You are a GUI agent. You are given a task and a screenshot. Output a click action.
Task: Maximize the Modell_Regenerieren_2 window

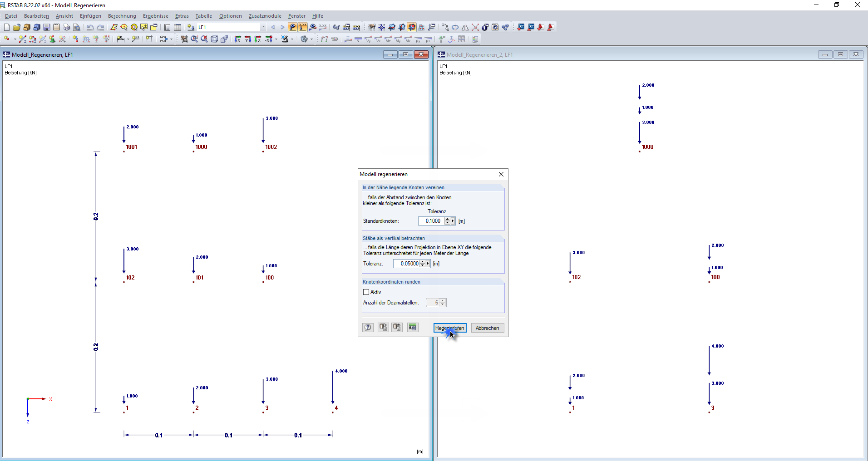840,54
